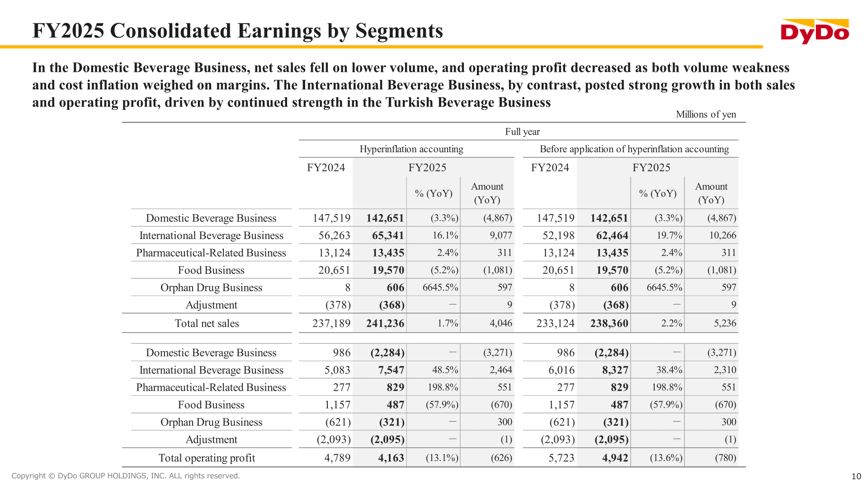Click the 237,189 total net sales value
The width and height of the screenshot is (868, 488).
[x=331, y=324]
